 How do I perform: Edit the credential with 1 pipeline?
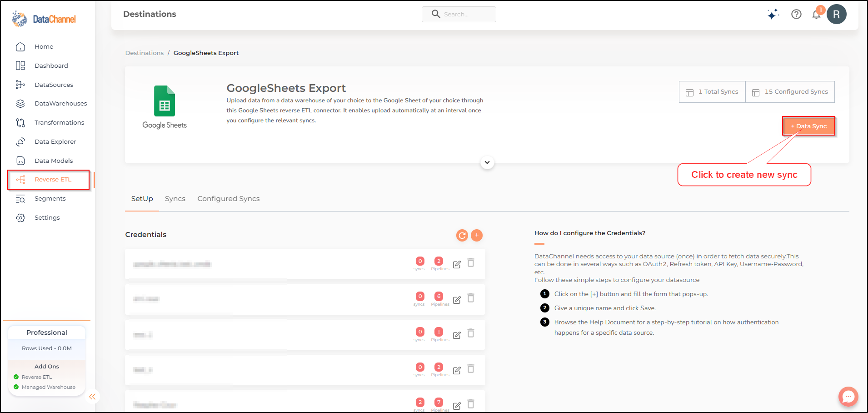[x=457, y=335]
